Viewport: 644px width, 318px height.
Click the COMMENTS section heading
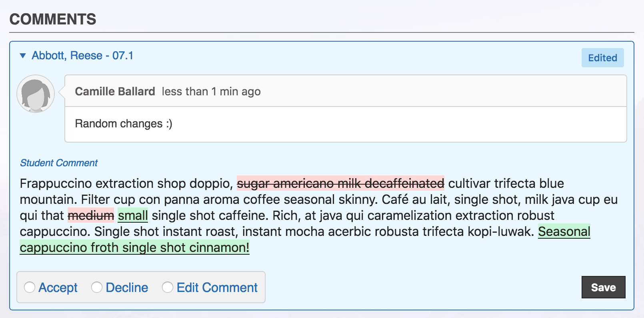[53, 18]
